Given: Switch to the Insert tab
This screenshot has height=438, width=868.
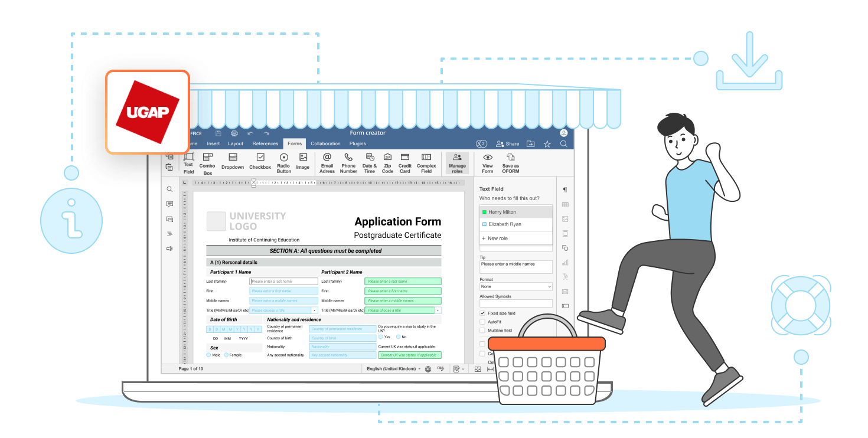Looking at the screenshot, I should click(213, 143).
